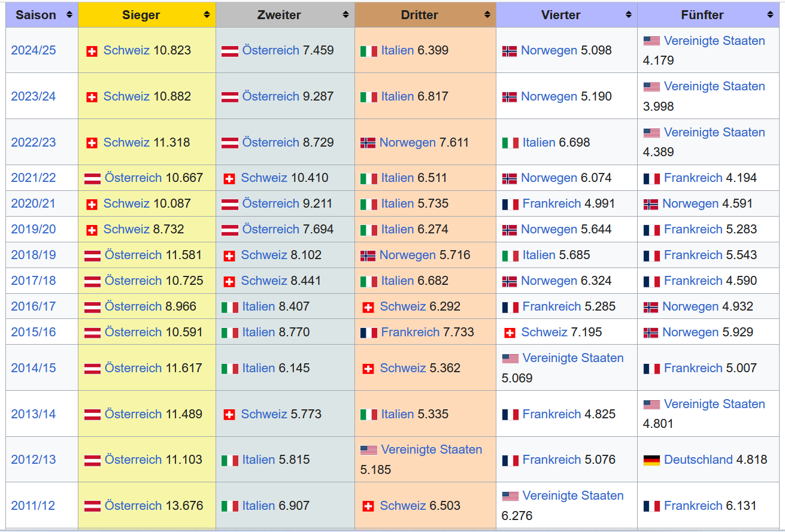The width and height of the screenshot is (785, 532).
Task: Sort the table by the Vierter column
Action: 566,15
